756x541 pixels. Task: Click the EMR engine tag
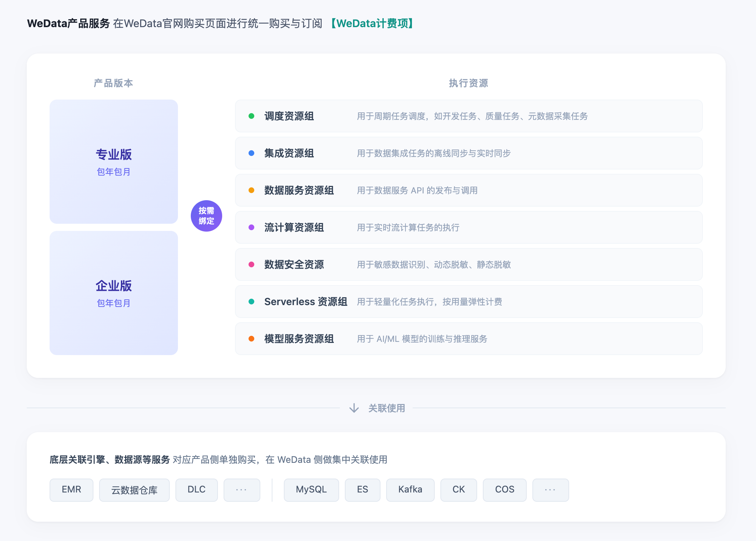(71, 490)
